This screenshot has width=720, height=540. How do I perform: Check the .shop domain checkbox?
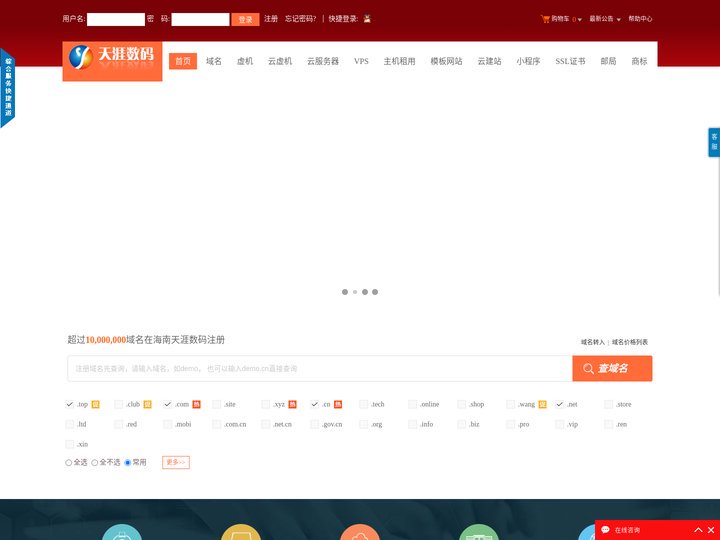461,404
